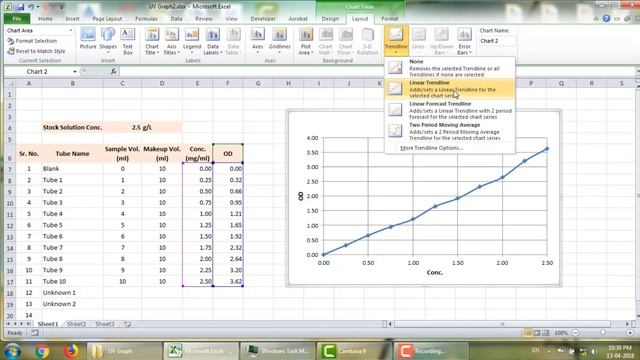The height and width of the screenshot is (360, 640).
Task: Undo the last action
Action: (30, 7)
